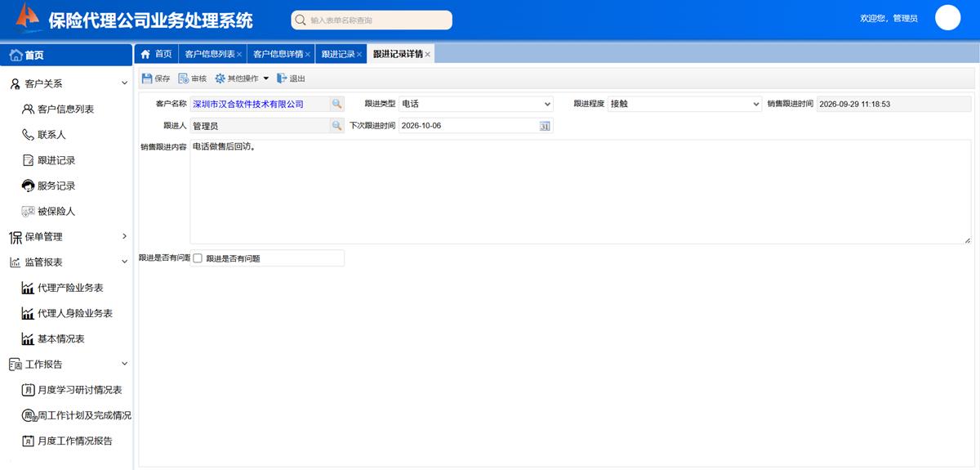980x470 pixels.
Task: Click the user avatar circle
Action: 947,17
